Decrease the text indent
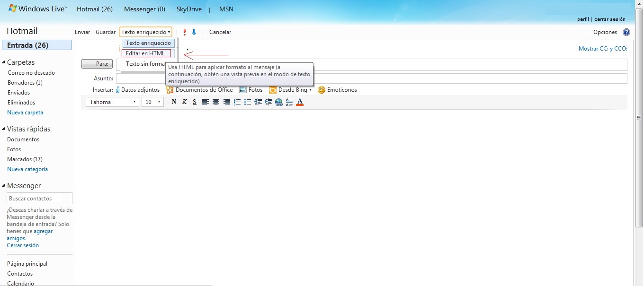Viewport: 644px width, 286px height. coord(258,102)
